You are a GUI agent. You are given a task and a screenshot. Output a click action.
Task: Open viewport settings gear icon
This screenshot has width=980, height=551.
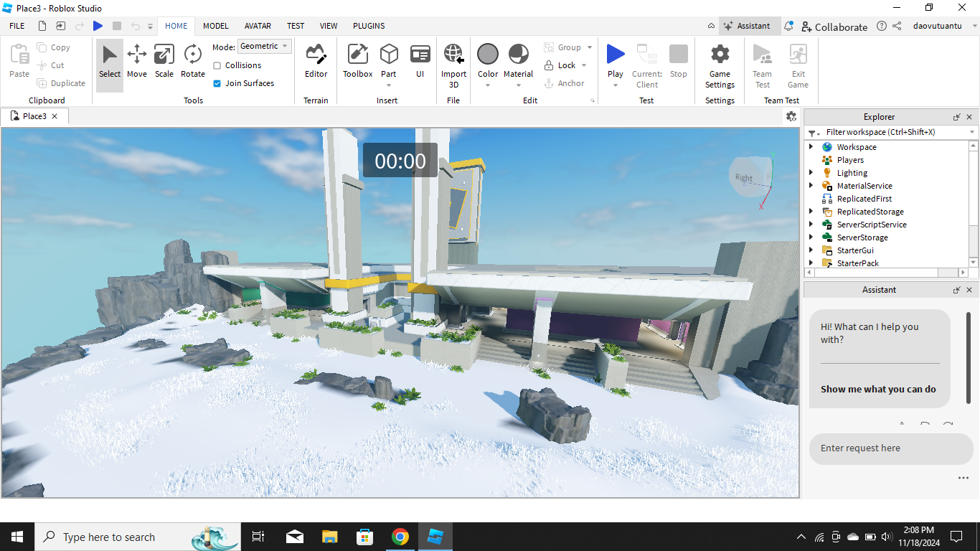click(791, 116)
